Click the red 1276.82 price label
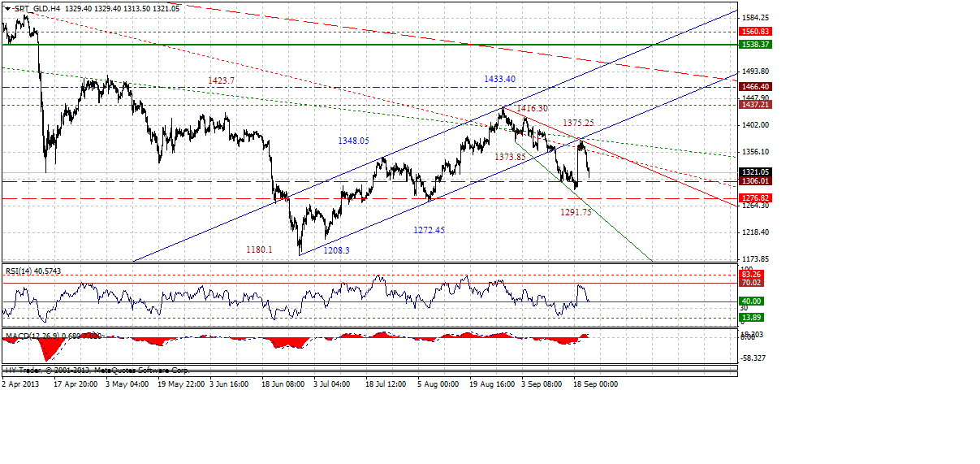 (755, 197)
